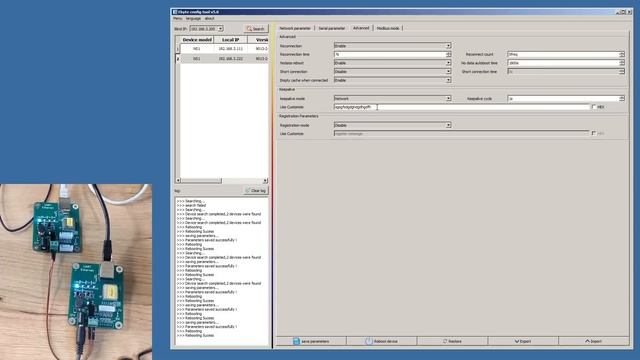Click the Short connection time spinner
The image size is (640, 360).
[622, 71]
